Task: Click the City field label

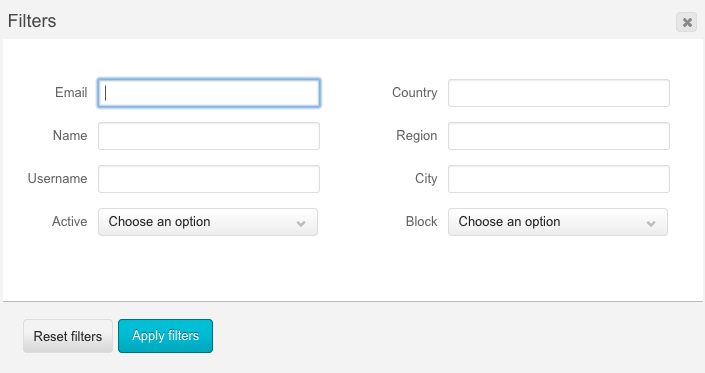Action: pyautogui.click(x=426, y=178)
